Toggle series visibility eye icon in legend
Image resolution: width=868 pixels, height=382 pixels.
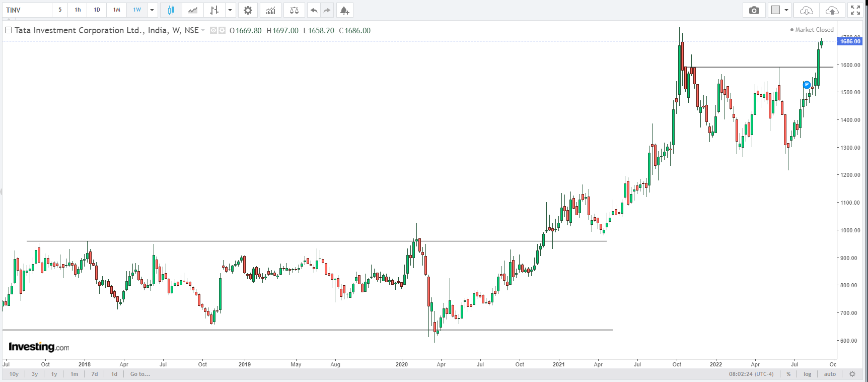[x=213, y=30]
